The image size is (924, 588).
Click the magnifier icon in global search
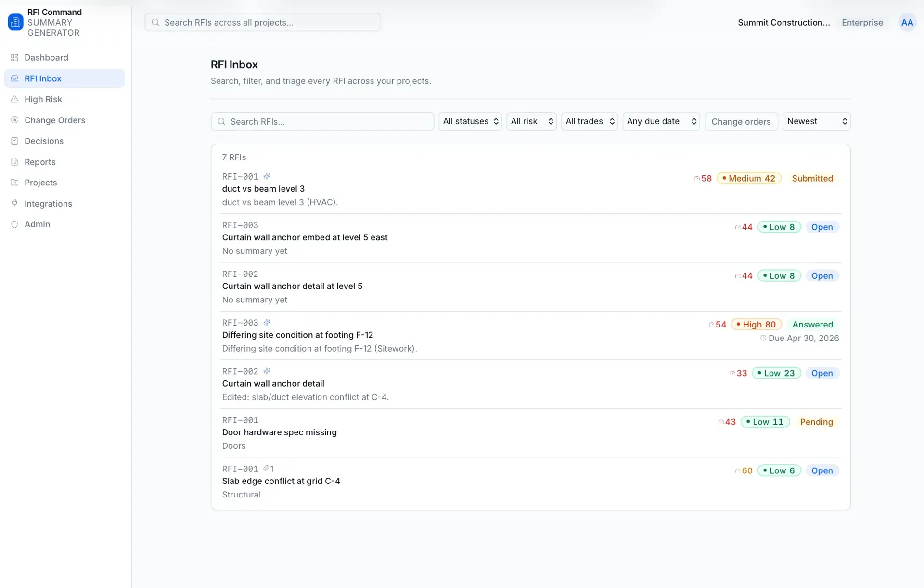pos(155,22)
